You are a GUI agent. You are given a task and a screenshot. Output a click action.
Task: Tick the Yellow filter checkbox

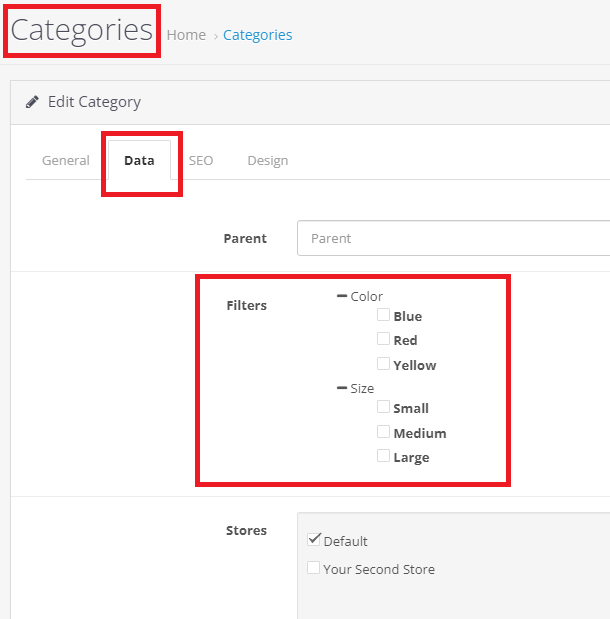(383, 364)
